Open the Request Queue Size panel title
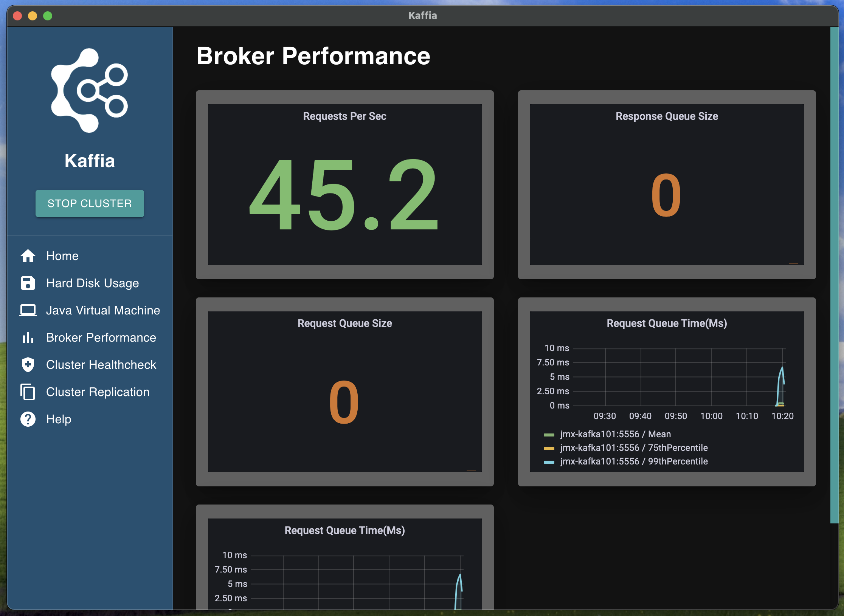This screenshot has height=616, width=844. [344, 323]
